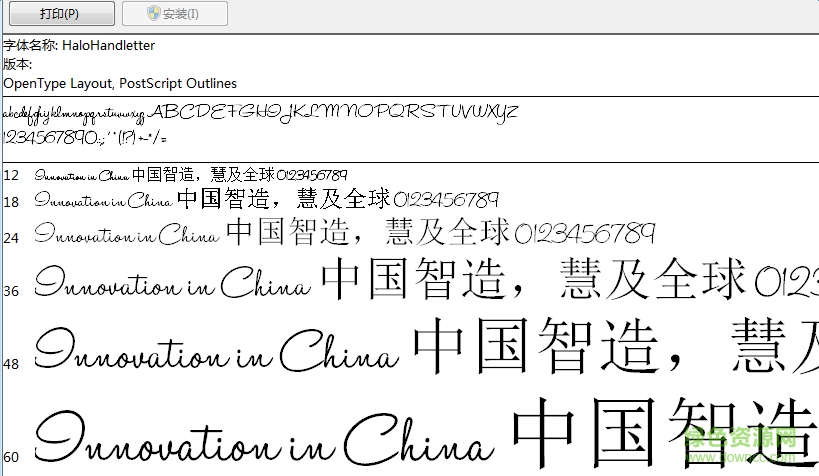Click the size 12 sample line label
Viewport: 819px width, 476px height.
11,175
